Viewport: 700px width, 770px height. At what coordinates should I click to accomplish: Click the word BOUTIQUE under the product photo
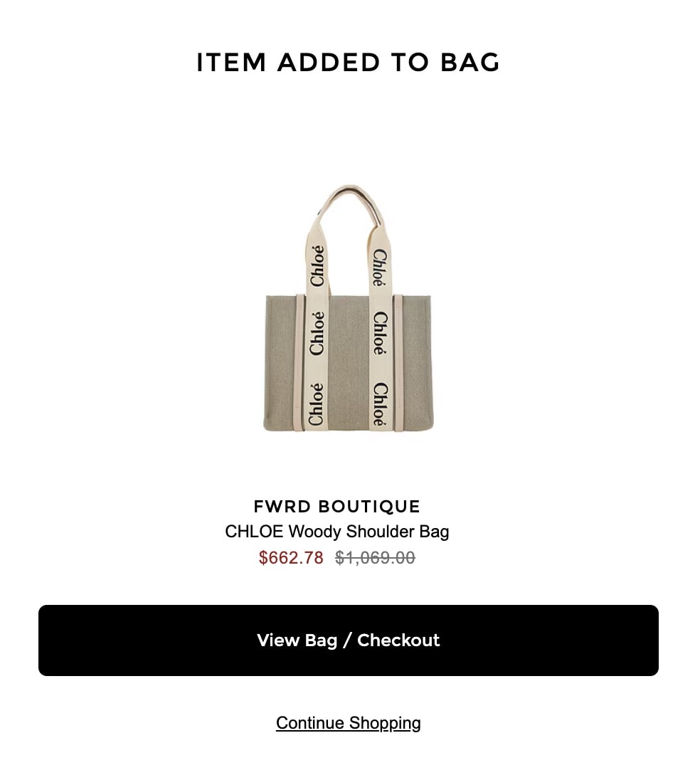(369, 506)
